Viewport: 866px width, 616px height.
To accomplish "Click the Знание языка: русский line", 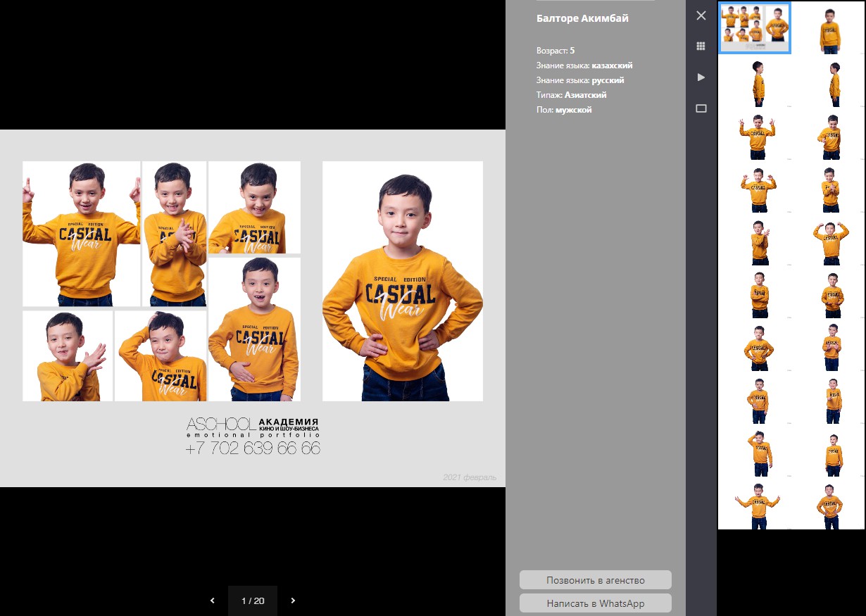I will tap(580, 80).
